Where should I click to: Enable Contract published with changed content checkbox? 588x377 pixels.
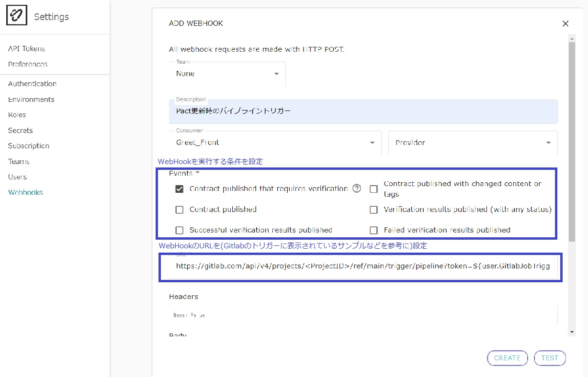pos(373,189)
